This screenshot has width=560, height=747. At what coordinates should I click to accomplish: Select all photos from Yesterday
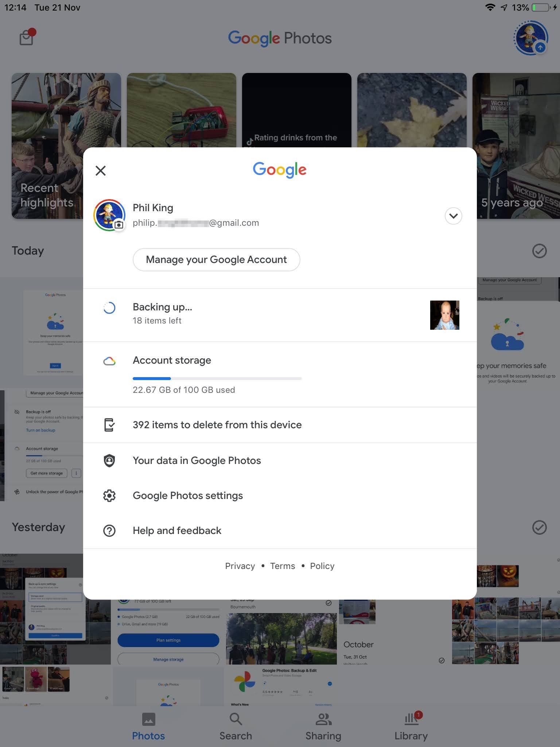539,527
